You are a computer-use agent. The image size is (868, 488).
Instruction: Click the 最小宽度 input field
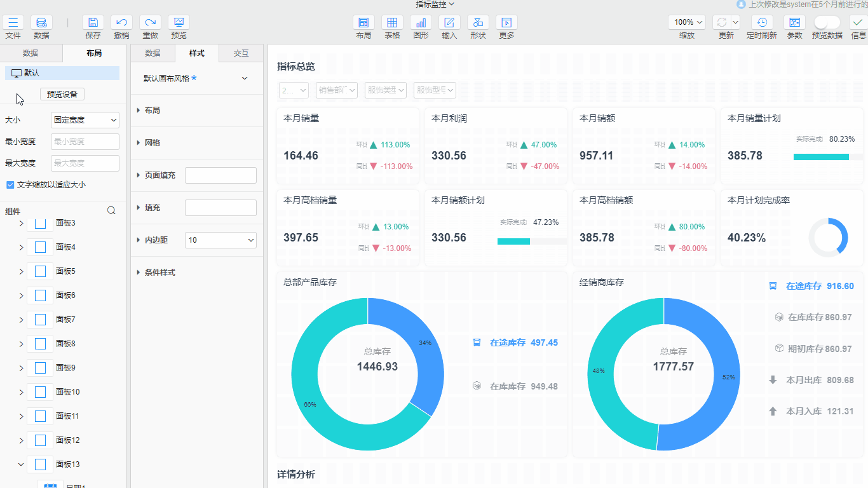[85, 142]
